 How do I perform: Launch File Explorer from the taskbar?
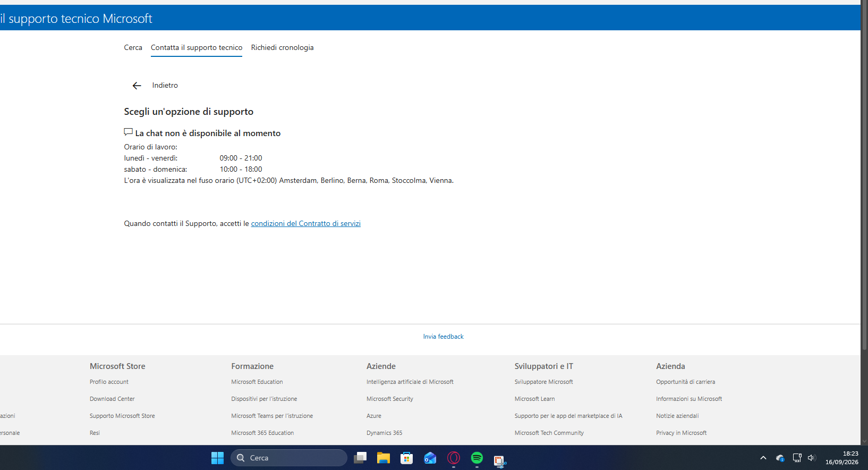point(384,458)
